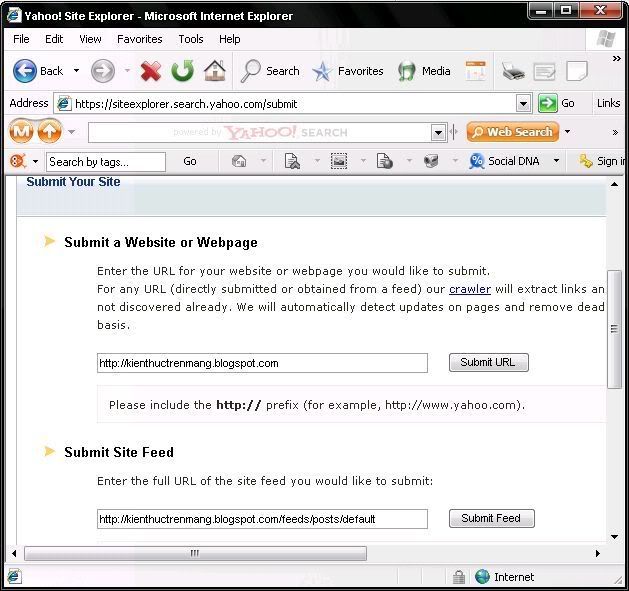Click the site feed URL input field
This screenshot has height=591, width=629.
pos(261,519)
